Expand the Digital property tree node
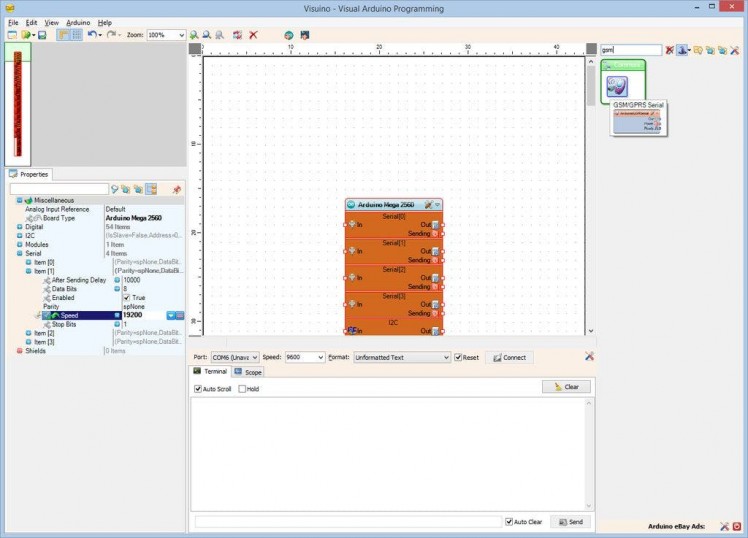This screenshot has width=748, height=538. pyautogui.click(x=19, y=227)
